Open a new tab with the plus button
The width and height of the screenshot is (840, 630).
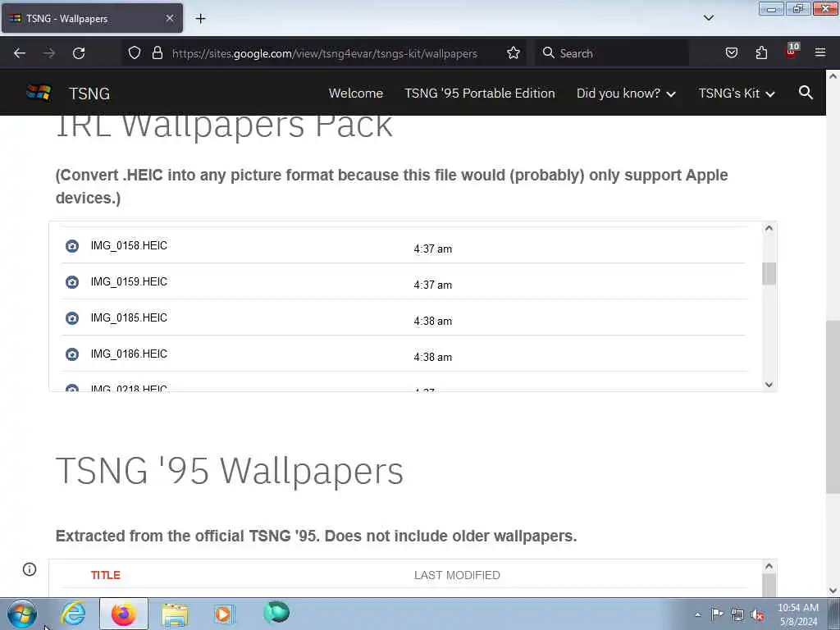(x=200, y=19)
